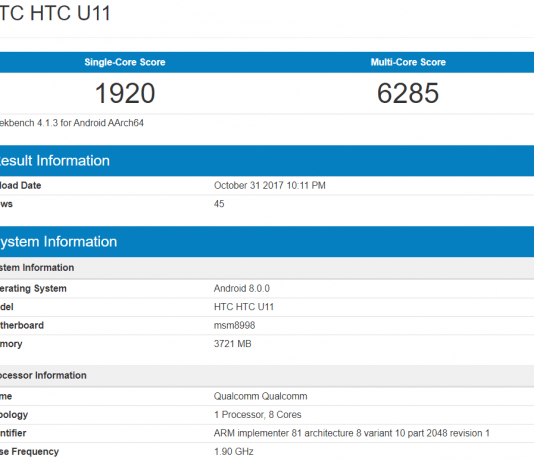534x462 pixels.
Task: Click the Views count value 45
Action: [x=219, y=204]
